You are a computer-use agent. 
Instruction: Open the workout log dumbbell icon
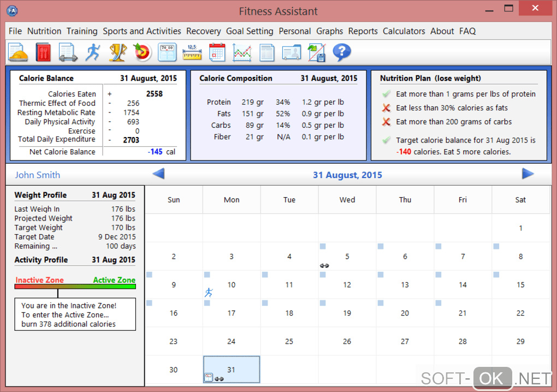68,52
